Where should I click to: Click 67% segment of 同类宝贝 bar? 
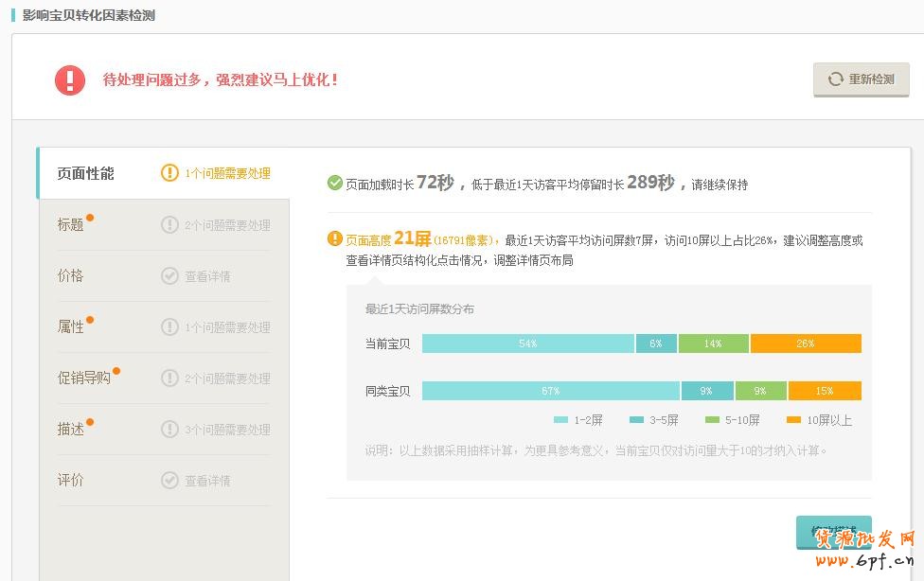[550, 391]
